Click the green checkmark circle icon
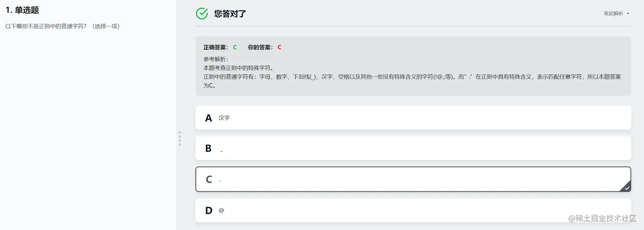Screen dimensions: 644x230 202,14
